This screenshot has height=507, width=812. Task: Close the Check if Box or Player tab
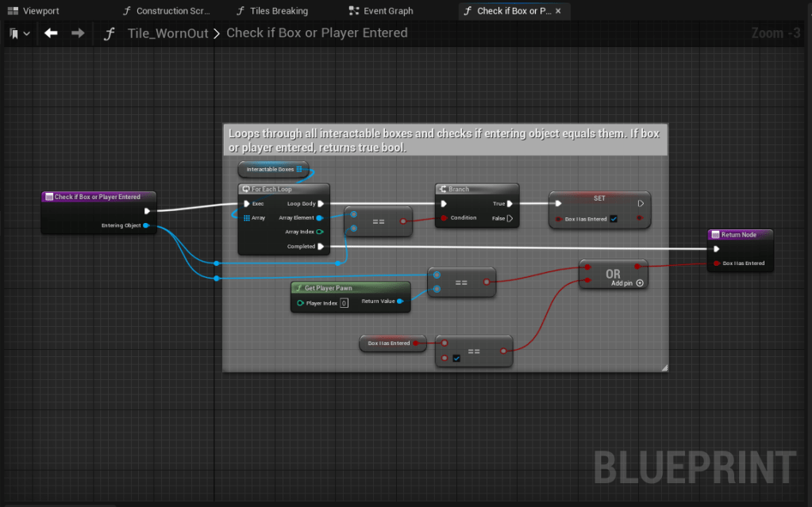coord(558,11)
